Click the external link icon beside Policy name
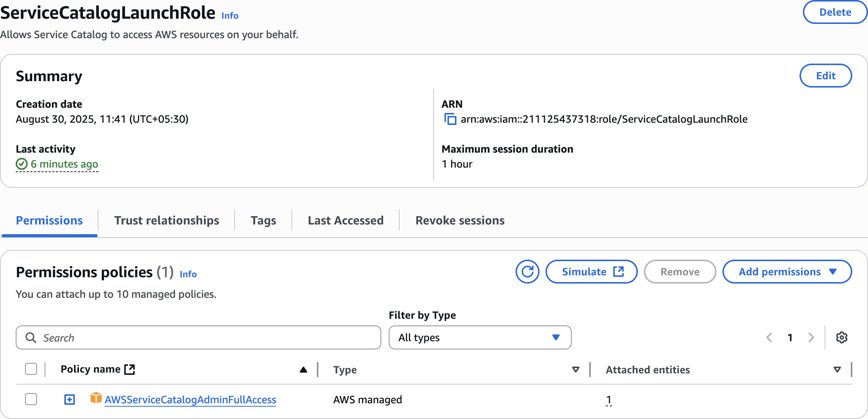Viewport: 868px width, 419px height. (x=129, y=369)
